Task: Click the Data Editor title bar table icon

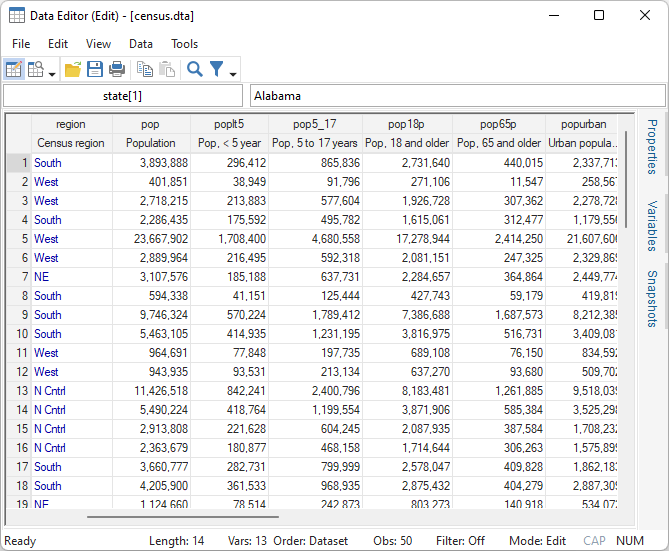Action: click(17, 15)
